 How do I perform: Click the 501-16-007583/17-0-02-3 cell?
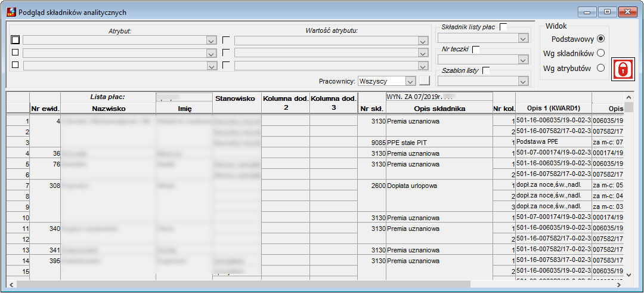coord(553,260)
